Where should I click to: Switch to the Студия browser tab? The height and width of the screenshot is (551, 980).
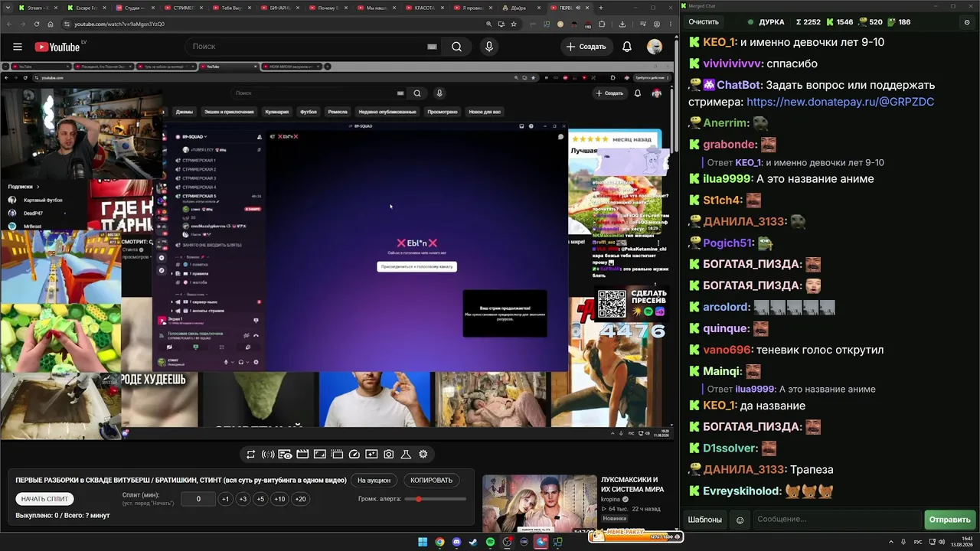click(x=135, y=8)
